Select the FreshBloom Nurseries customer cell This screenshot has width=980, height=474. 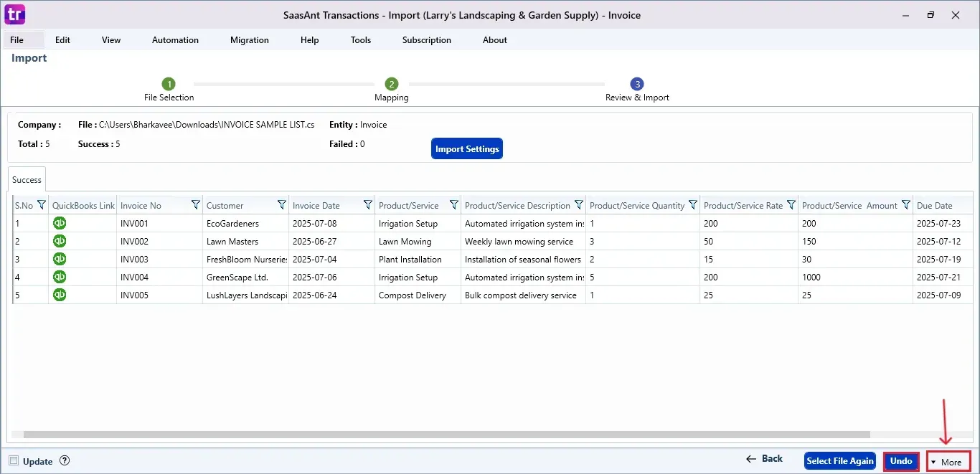point(245,259)
